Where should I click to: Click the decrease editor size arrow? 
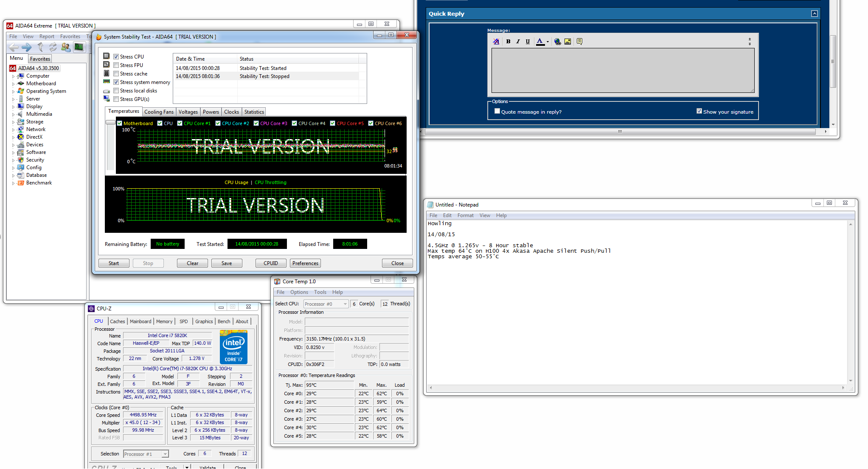point(750,39)
